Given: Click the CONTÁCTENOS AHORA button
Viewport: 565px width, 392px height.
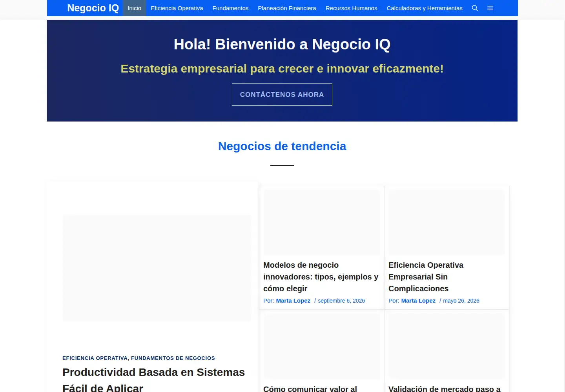Looking at the screenshot, I should 282,94.
